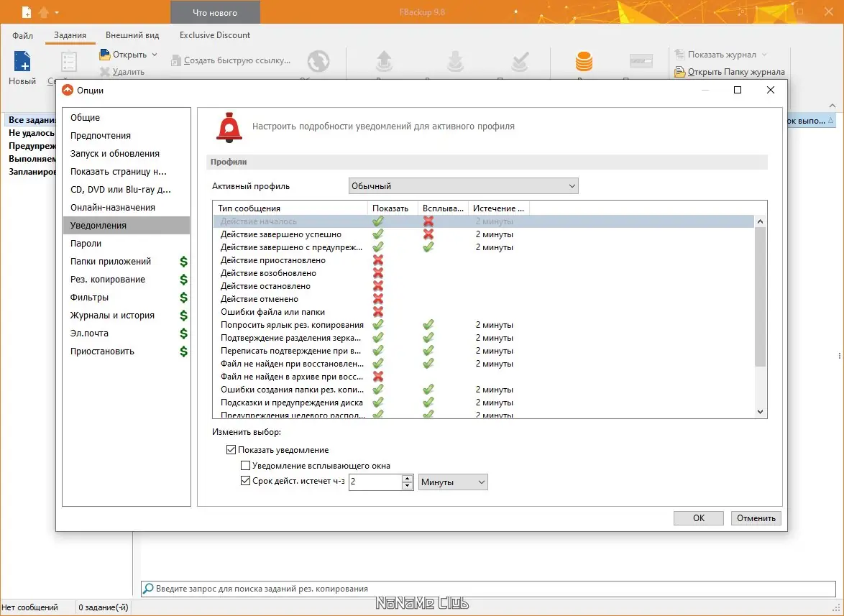The height and width of the screenshot is (616, 844).
Task: Open the Активный профиль dropdown
Action: pyautogui.click(x=464, y=186)
